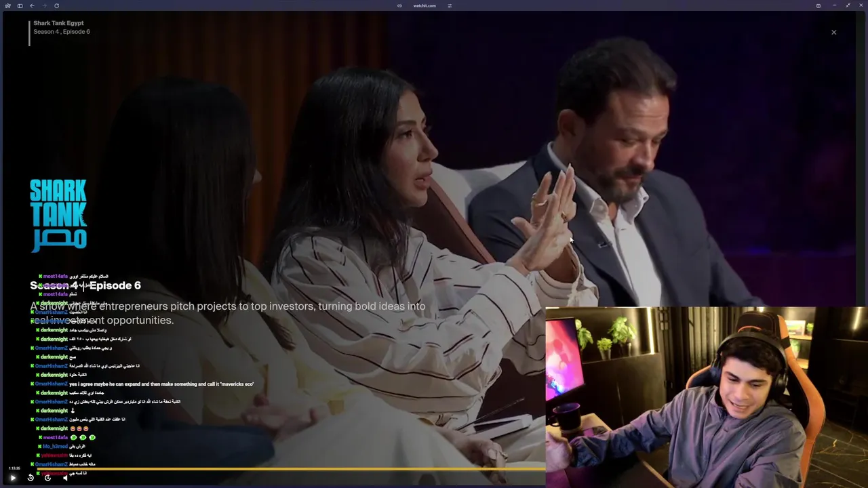Image resolution: width=868 pixels, height=488 pixels.
Task: Click the watchit.com address bar
Action: click(x=425, y=5)
